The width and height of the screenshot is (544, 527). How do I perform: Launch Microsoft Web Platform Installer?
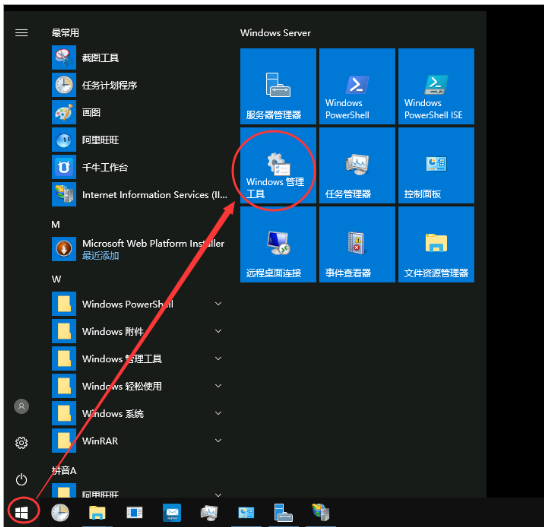coord(139,249)
